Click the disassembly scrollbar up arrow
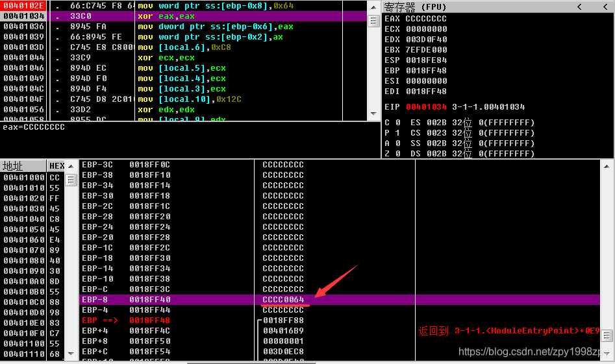 click(x=374, y=7)
